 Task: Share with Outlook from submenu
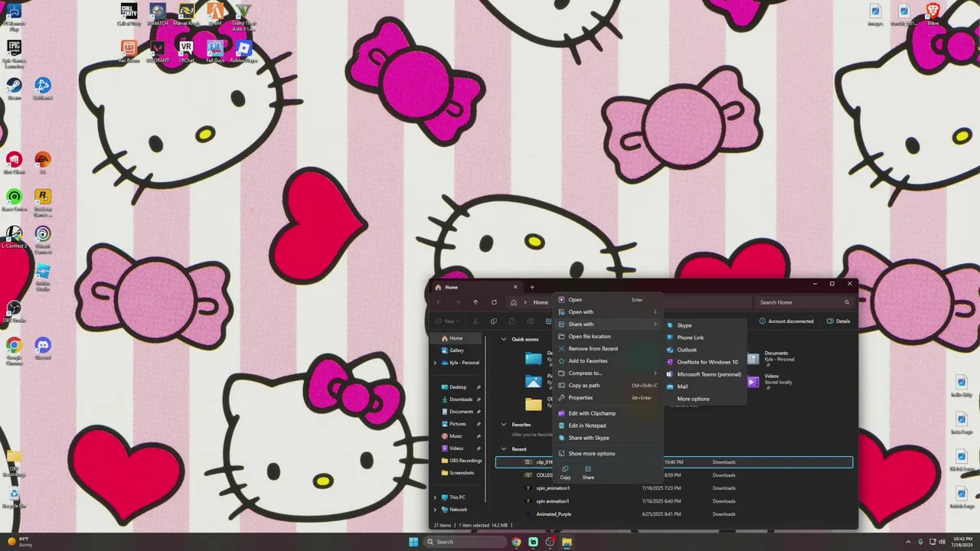(x=704, y=350)
